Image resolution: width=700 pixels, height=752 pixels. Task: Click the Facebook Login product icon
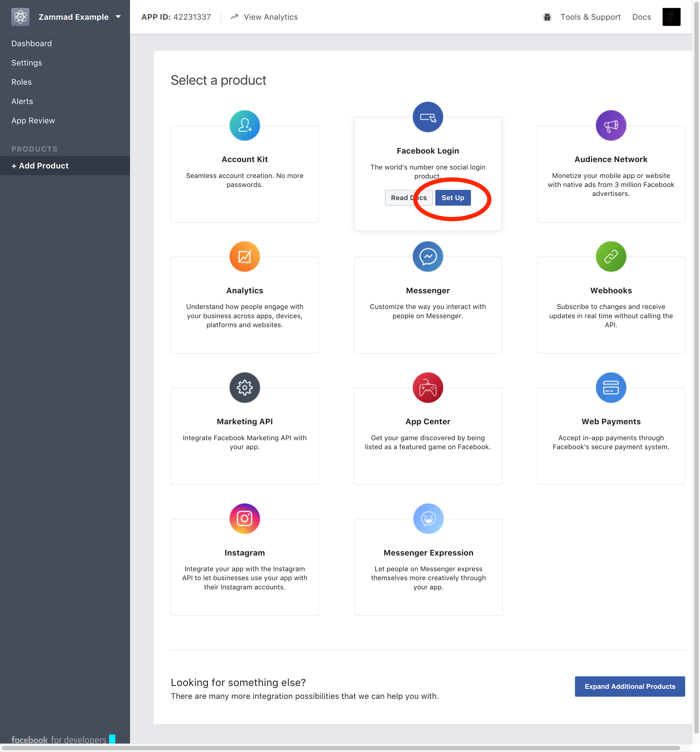(428, 117)
